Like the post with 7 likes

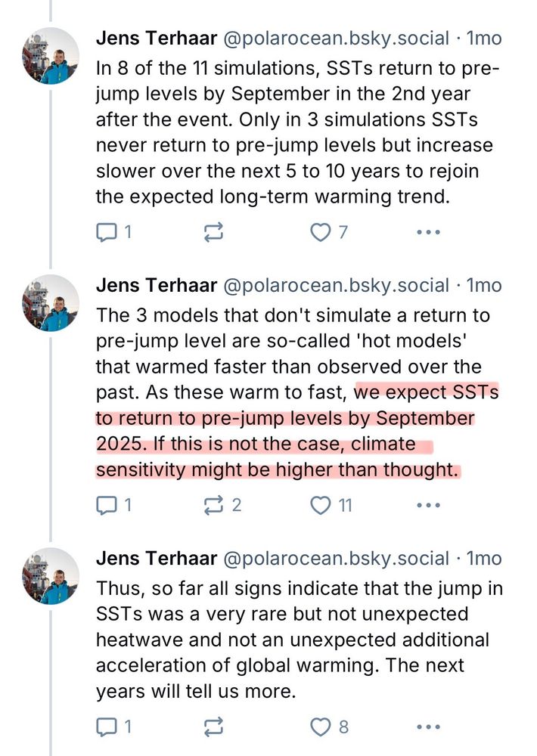[329, 232]
